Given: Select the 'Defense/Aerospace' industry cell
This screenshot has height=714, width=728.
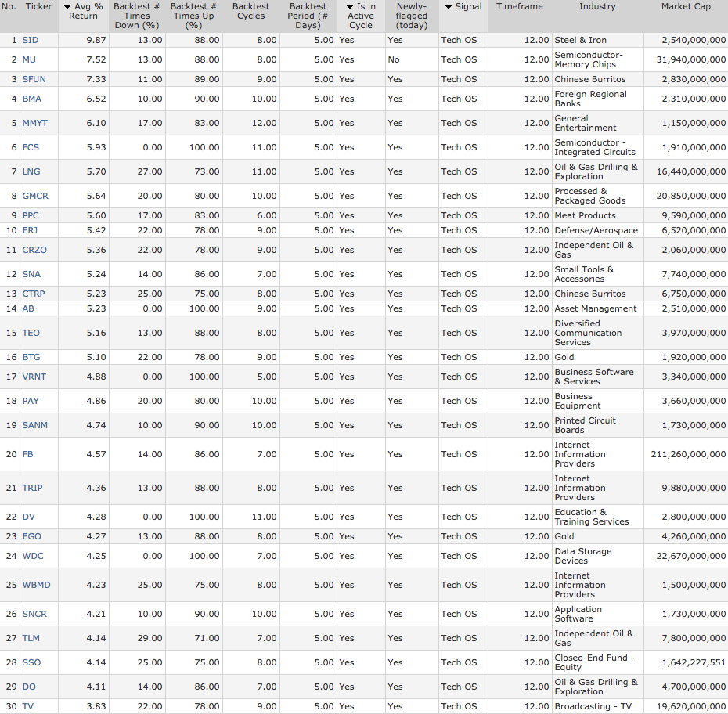Looking at the screenshot, I should (598, 230).
